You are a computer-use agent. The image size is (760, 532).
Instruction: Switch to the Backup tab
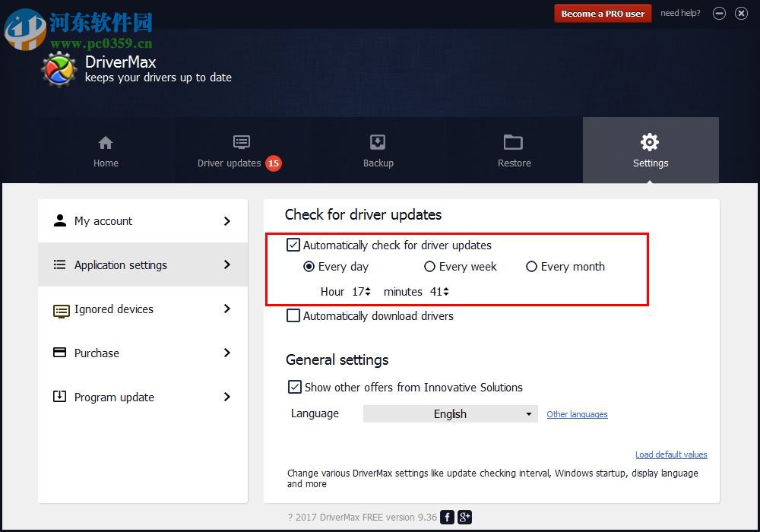pos(378,150)
